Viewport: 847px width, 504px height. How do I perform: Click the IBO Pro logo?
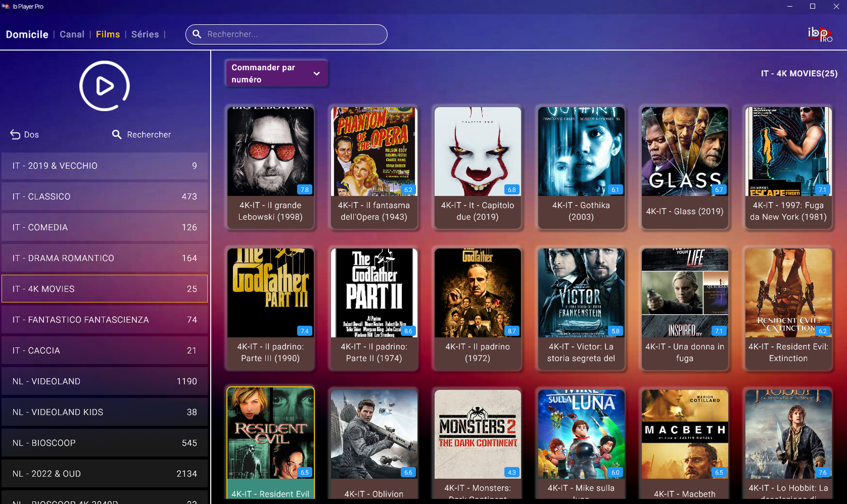(820, 34)
